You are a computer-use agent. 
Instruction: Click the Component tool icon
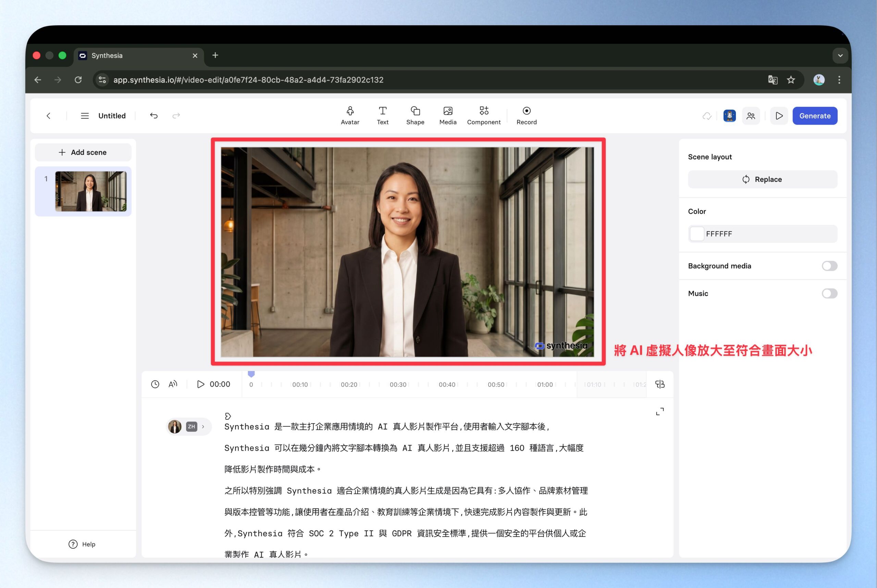click(x=483, y=111)
